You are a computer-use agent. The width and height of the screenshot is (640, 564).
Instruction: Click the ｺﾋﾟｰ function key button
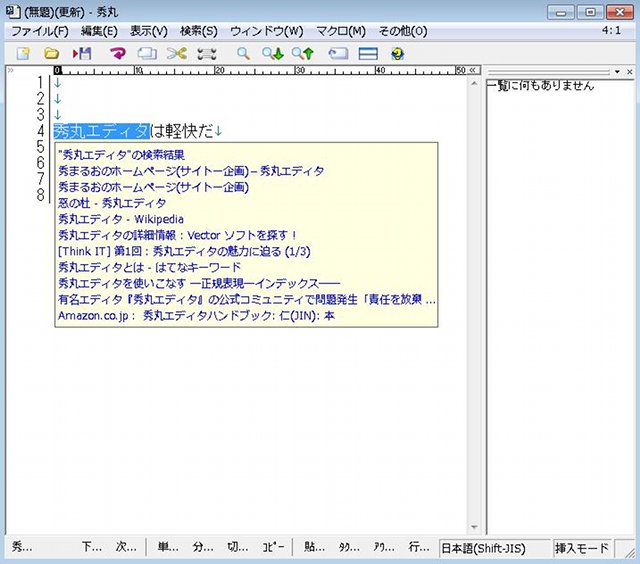pos(273,547)
